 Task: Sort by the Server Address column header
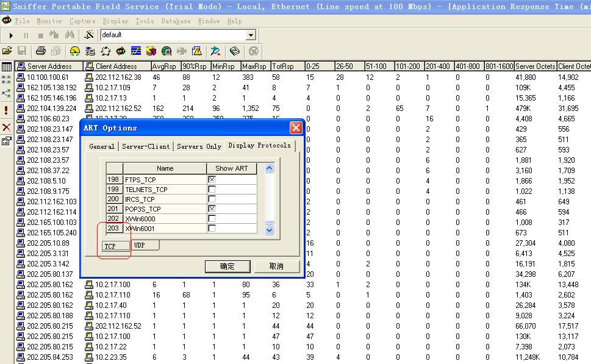click(49, 66)
